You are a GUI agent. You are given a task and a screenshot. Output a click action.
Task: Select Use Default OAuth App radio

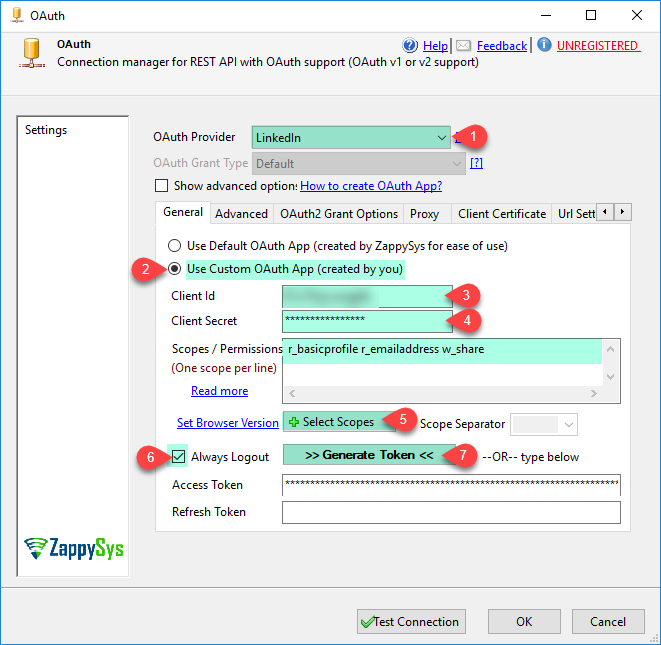(175, 245)
